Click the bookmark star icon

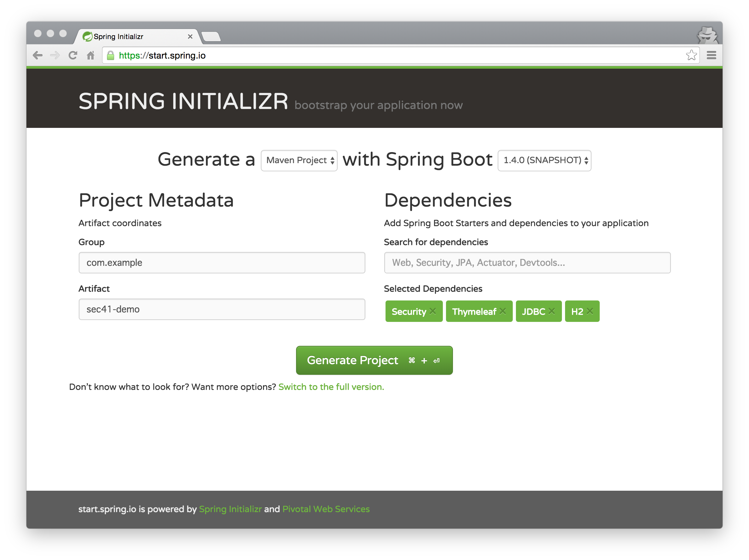[x=691, y=55]
